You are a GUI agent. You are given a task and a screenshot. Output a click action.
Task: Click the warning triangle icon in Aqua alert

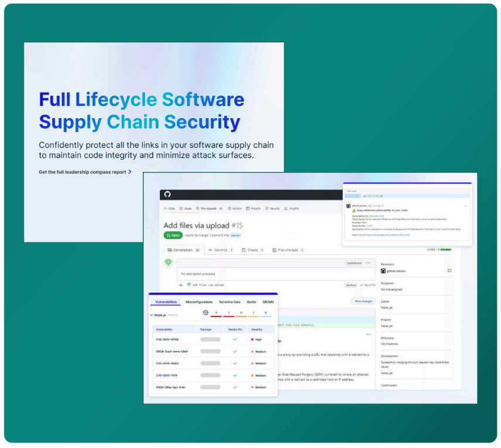click(354, 210)
